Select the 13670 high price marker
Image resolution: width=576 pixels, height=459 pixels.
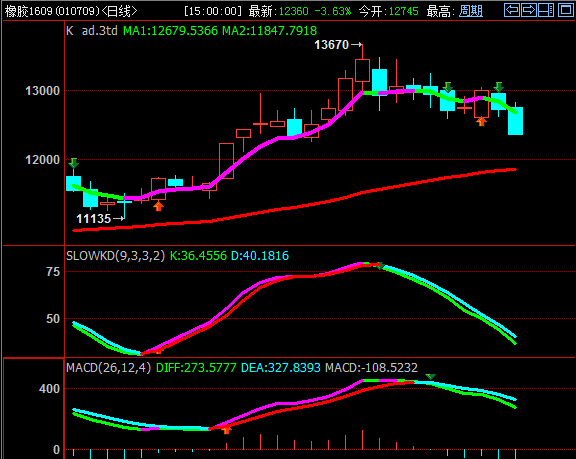pyautogui.click(x=331, y=45)
